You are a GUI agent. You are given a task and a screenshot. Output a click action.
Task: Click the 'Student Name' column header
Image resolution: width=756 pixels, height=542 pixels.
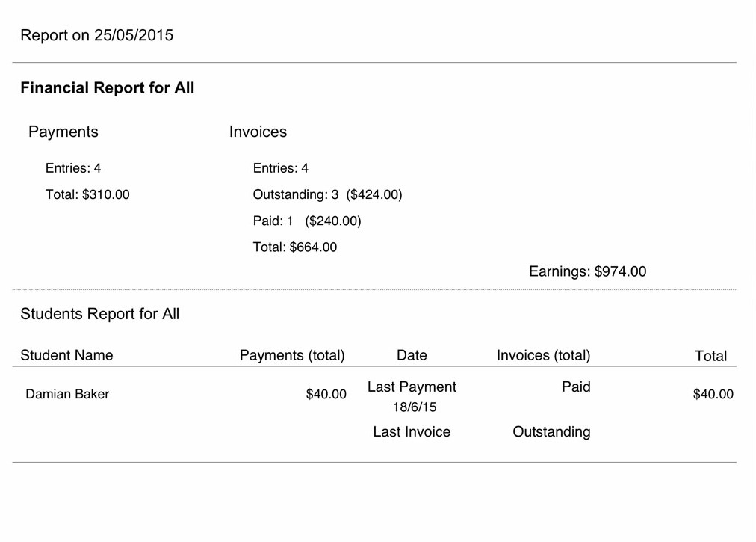tap(66, 355)
